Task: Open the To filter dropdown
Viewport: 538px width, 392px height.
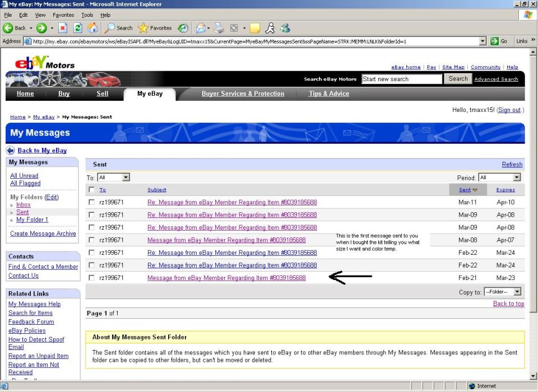Action: click(x=114, y=178)
